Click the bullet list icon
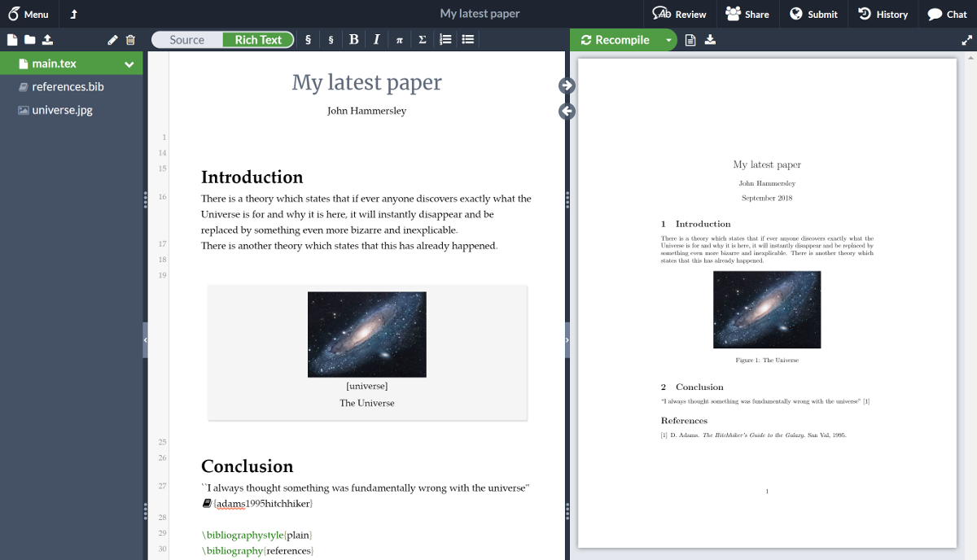 click(467, 39)
